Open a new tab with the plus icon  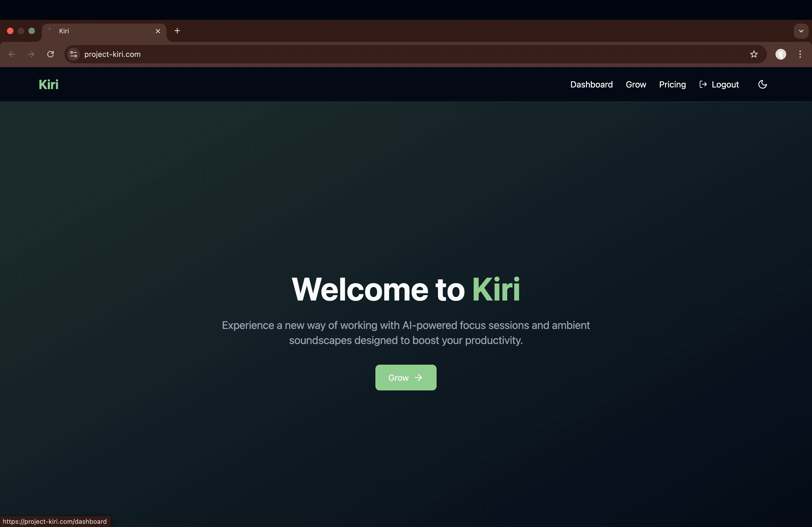tap(177, 31)
